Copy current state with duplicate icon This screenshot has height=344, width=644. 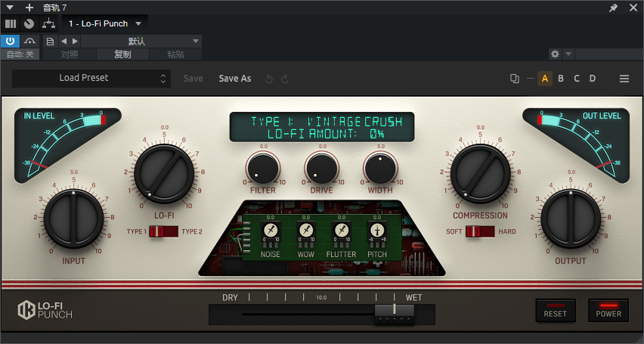coord(514,79)
